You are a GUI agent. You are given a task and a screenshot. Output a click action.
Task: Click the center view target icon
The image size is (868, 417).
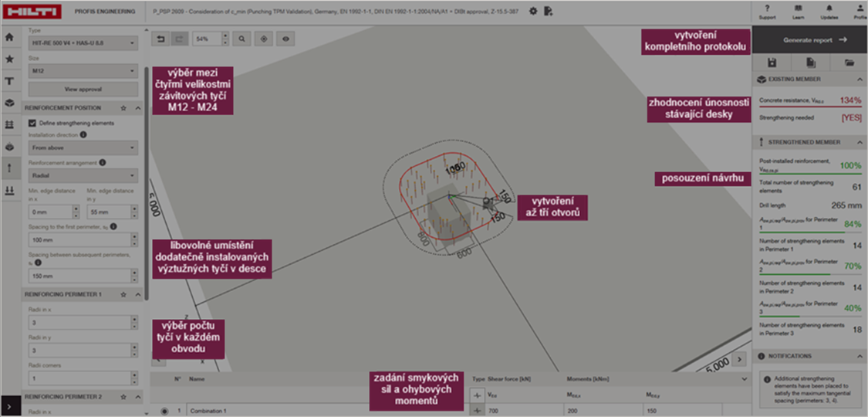264,39
